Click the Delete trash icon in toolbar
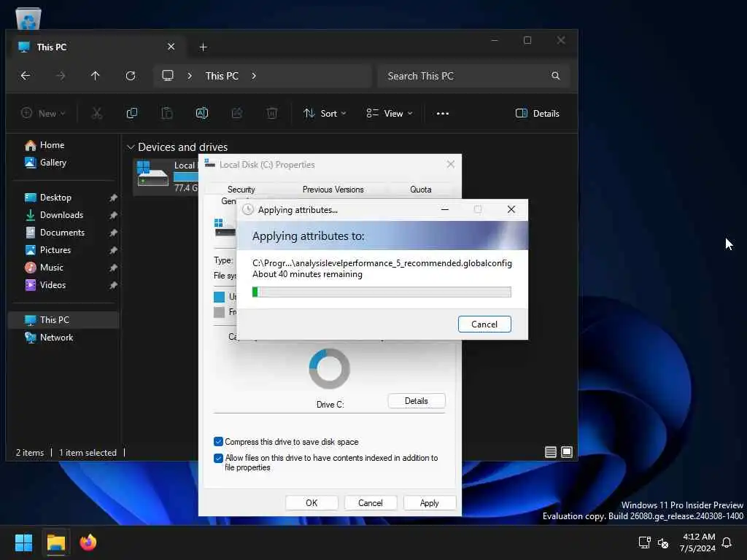 coord(272,113)
